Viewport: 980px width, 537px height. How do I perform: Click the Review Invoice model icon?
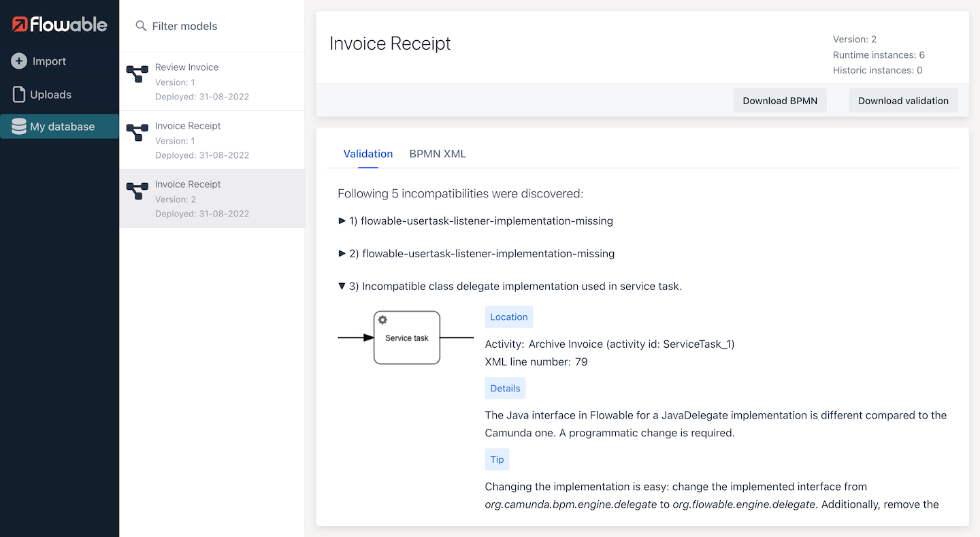coord(137,74)
